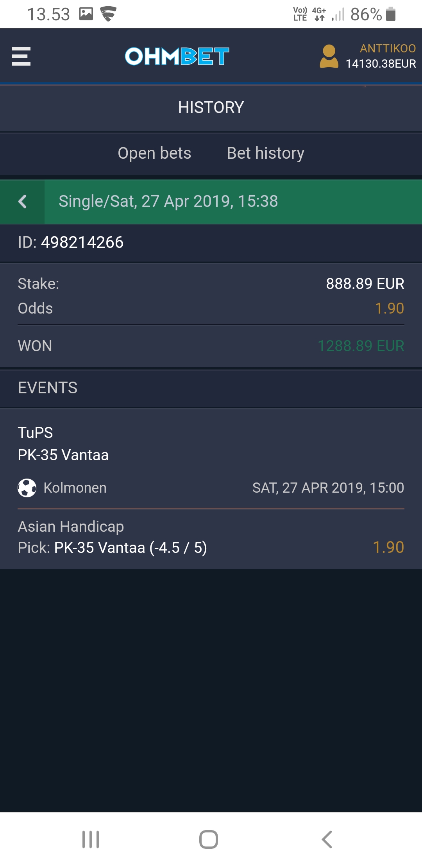Tap the EVENTS section header
The width and height of the screenshot is (422, 868).
point(48,388)
